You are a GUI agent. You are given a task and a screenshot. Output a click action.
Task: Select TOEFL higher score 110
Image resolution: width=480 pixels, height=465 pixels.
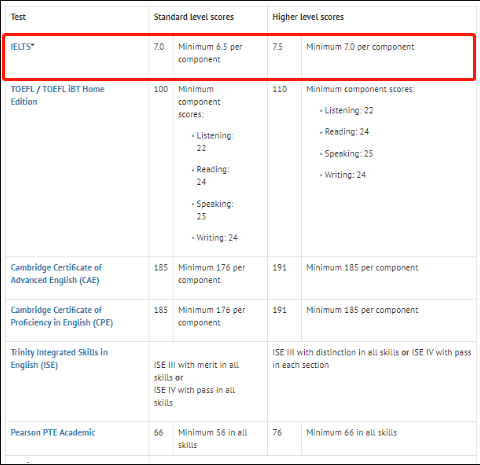pos(279,89)
